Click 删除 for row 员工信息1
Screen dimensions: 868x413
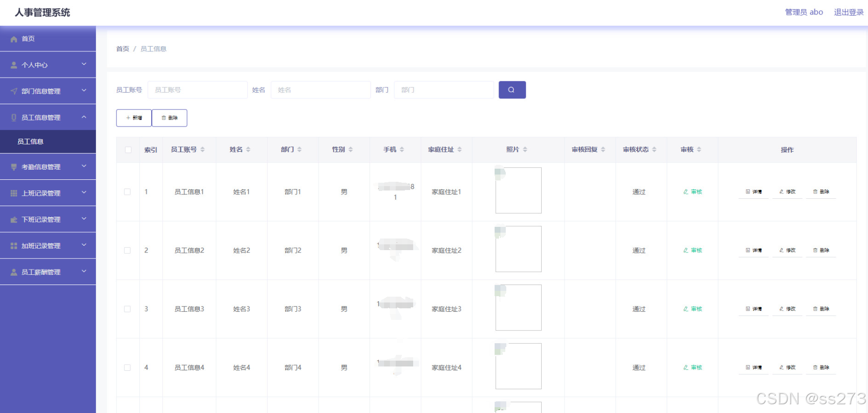click(x=821, y=192)
